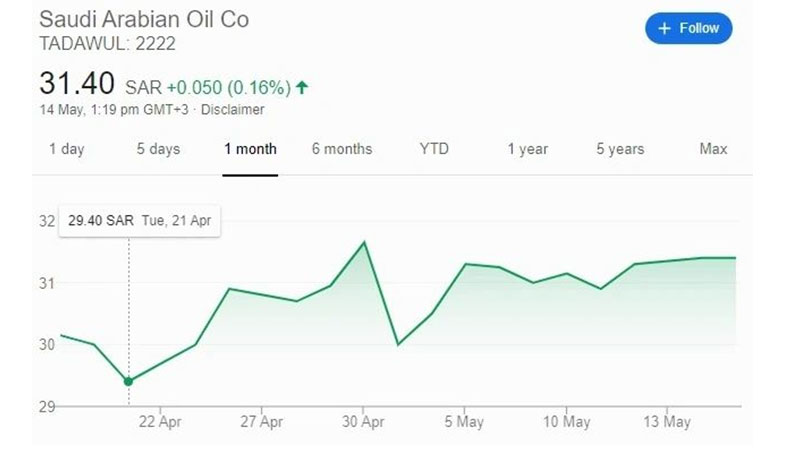Select the 1 month tab

pos(250,149)
